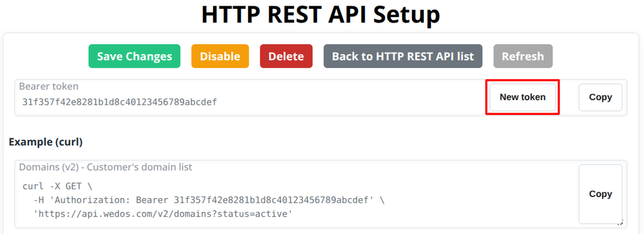Click the green Save Changes button

[x=135, y=56]
